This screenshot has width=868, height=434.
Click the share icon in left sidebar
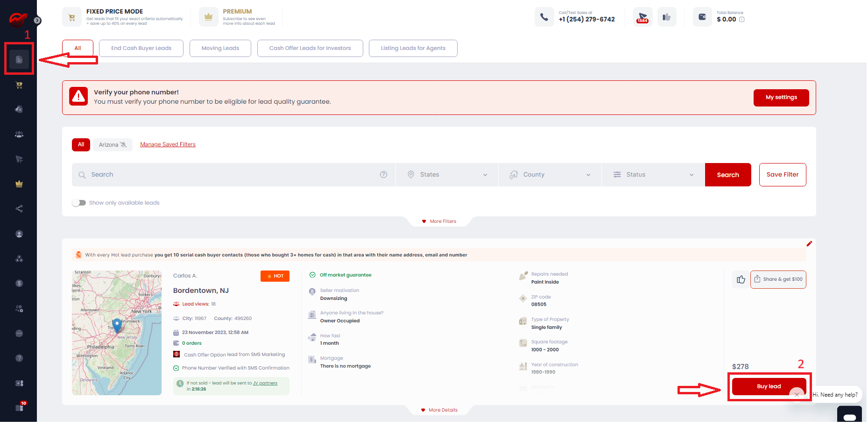(x=19, y=209)
